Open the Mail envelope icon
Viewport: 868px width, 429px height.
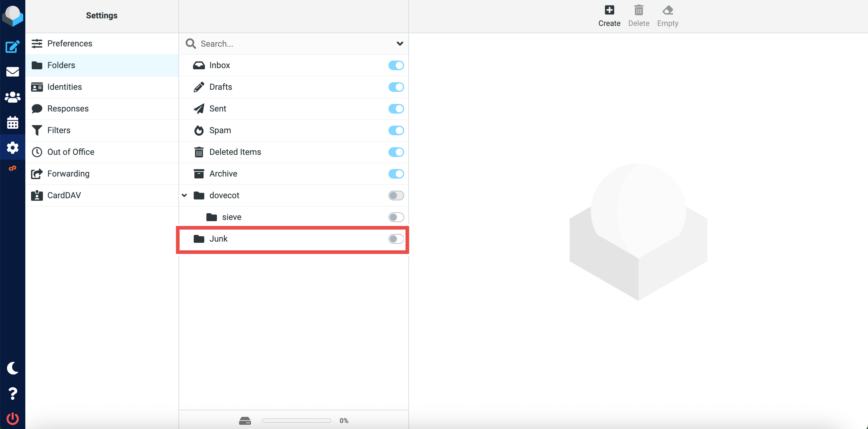click(x=12, y=72)
